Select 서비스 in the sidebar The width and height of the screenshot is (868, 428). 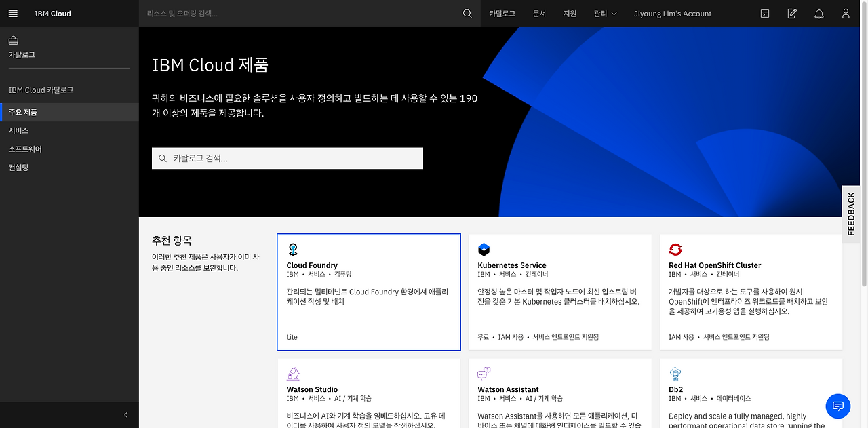pyautogui.click(x=69, y=130)
